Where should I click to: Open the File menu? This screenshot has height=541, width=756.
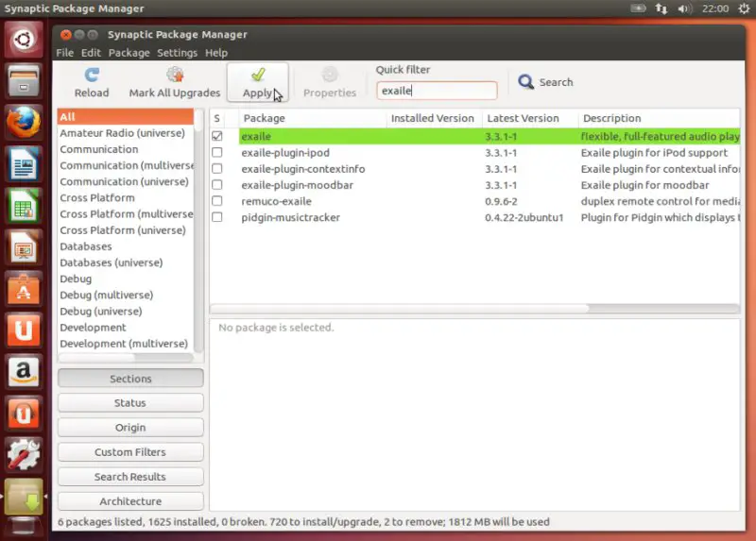point(64,53)
